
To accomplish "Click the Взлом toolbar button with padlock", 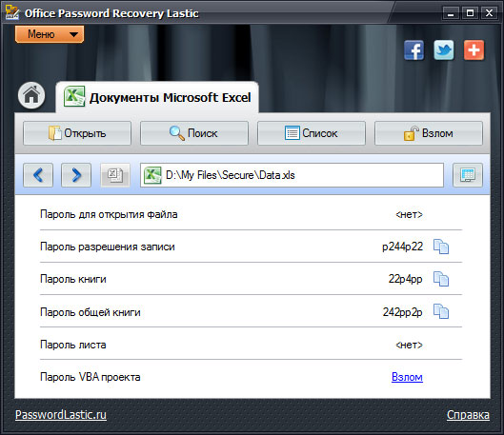I will (x=429, y=133).
